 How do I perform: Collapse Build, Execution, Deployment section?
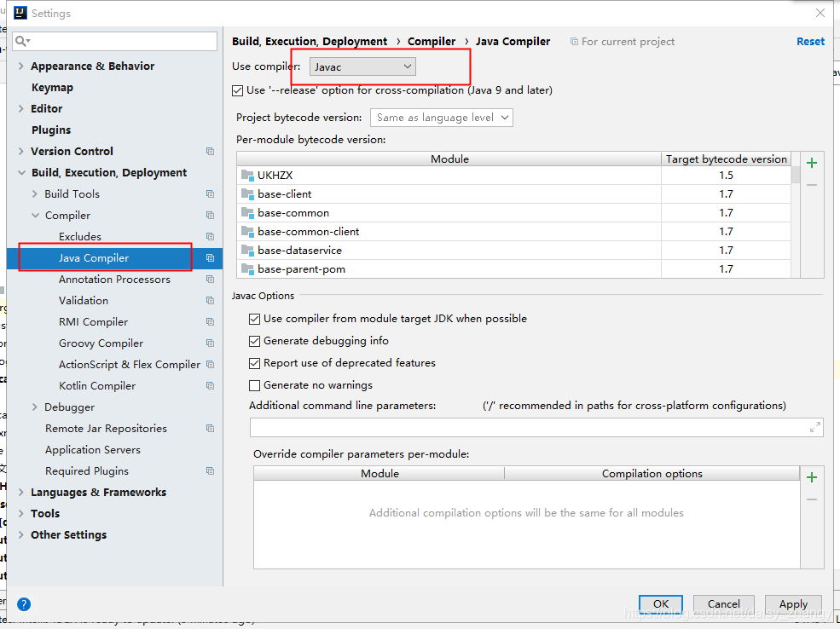tap(21, 172)
